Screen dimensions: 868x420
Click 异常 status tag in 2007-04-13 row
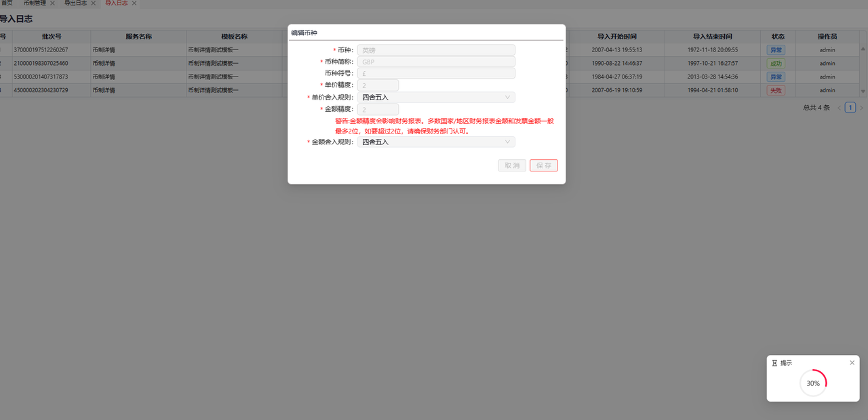[776, 50]
